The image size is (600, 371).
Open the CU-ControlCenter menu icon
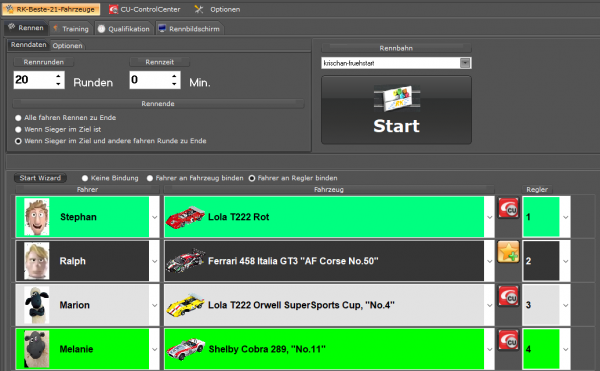pos(113,9)
